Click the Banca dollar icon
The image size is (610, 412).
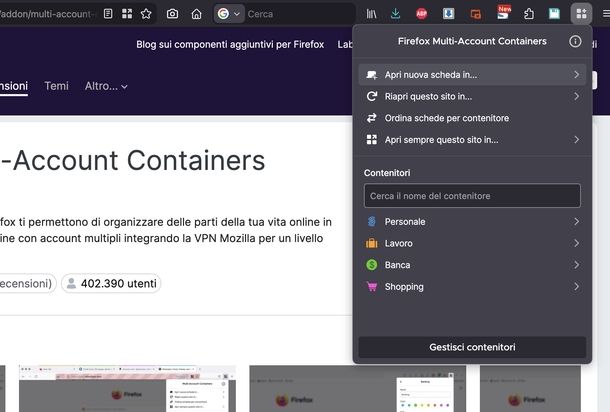[372, 265]
